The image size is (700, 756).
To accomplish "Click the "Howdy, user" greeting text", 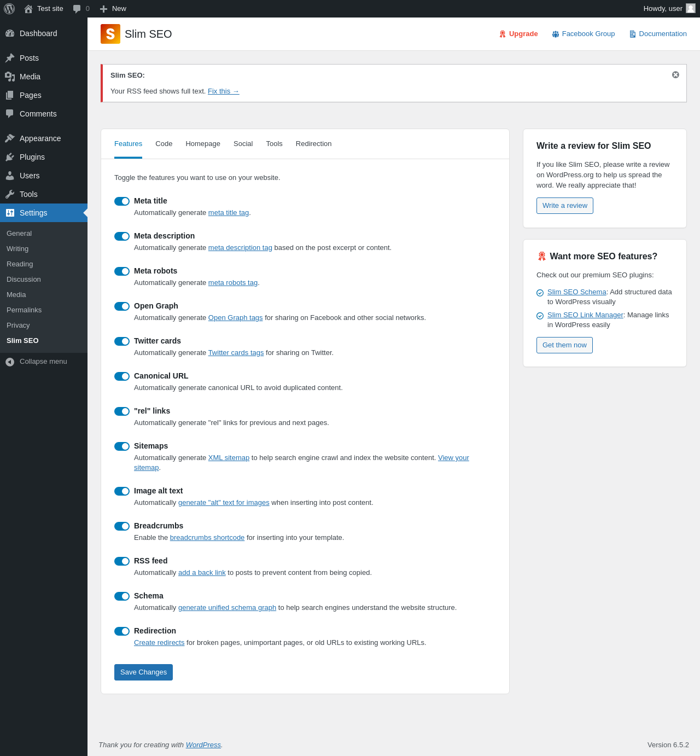I will [663, 9].
